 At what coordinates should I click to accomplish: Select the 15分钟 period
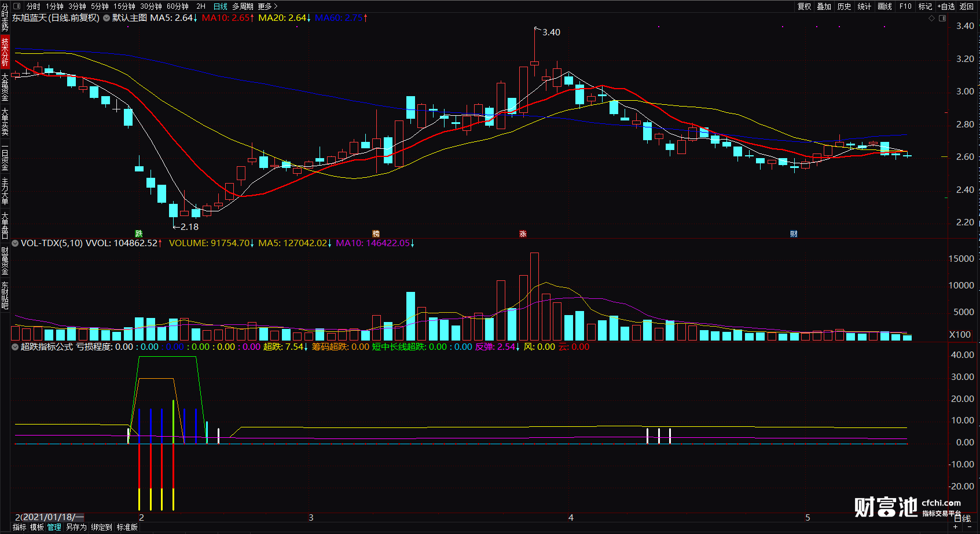point(124,6)
